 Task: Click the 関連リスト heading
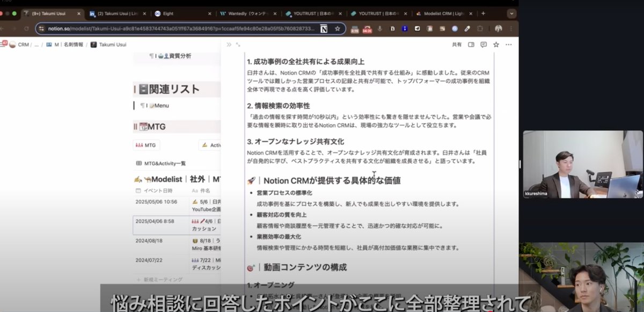coord(169,89)
